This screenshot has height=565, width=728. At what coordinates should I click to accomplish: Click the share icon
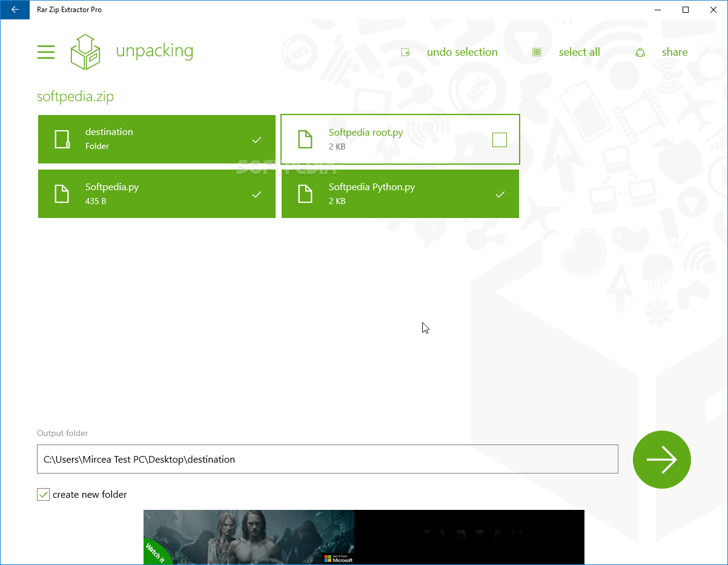point(640,53)
